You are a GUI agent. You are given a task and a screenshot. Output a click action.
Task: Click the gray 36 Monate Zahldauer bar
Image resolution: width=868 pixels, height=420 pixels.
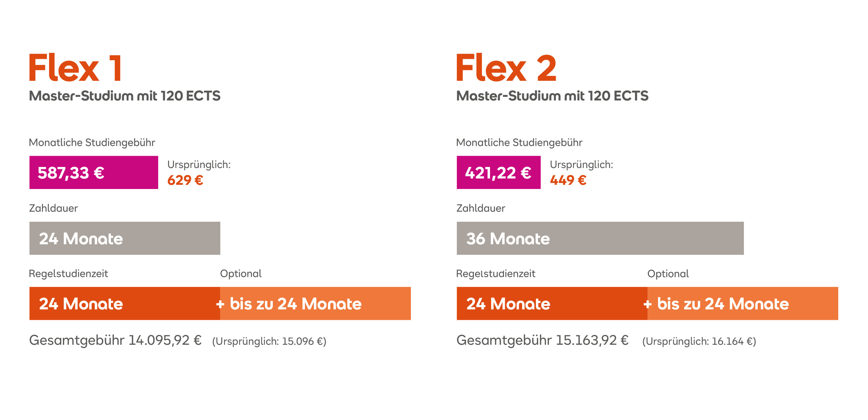[600, 238]
